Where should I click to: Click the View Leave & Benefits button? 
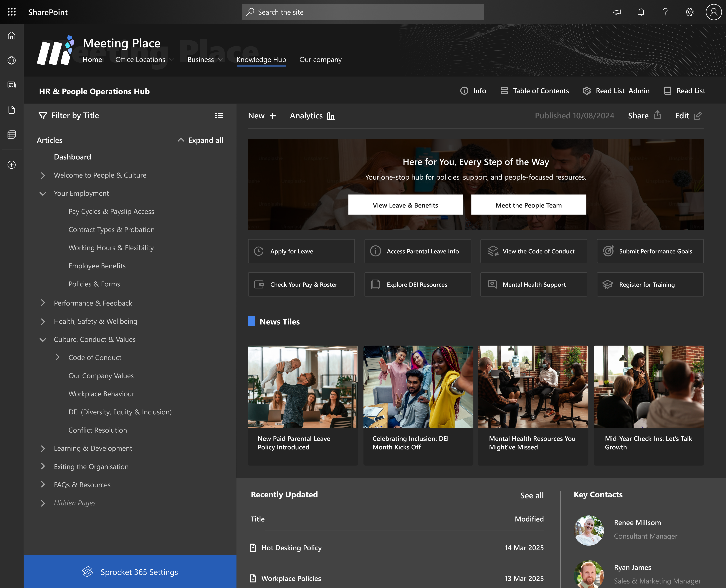coord(405,205)
